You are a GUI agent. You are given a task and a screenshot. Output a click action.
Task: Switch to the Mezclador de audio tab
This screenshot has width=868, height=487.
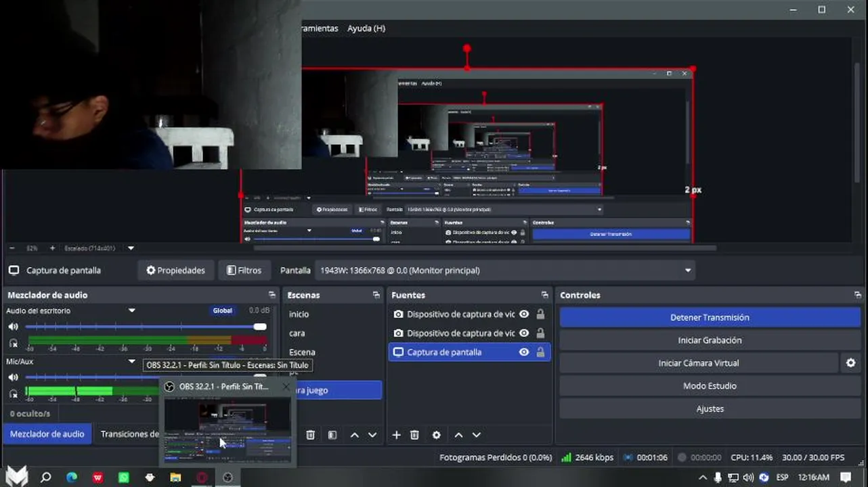coord(47,434)
